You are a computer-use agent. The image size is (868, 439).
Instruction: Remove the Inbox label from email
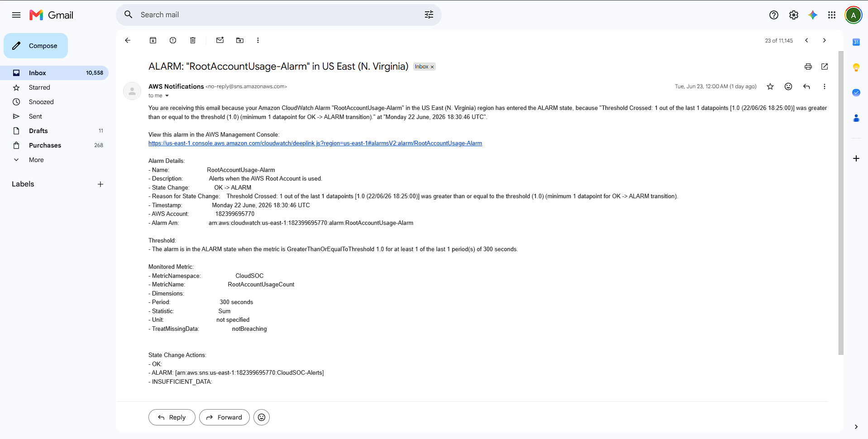coord(432,67)
